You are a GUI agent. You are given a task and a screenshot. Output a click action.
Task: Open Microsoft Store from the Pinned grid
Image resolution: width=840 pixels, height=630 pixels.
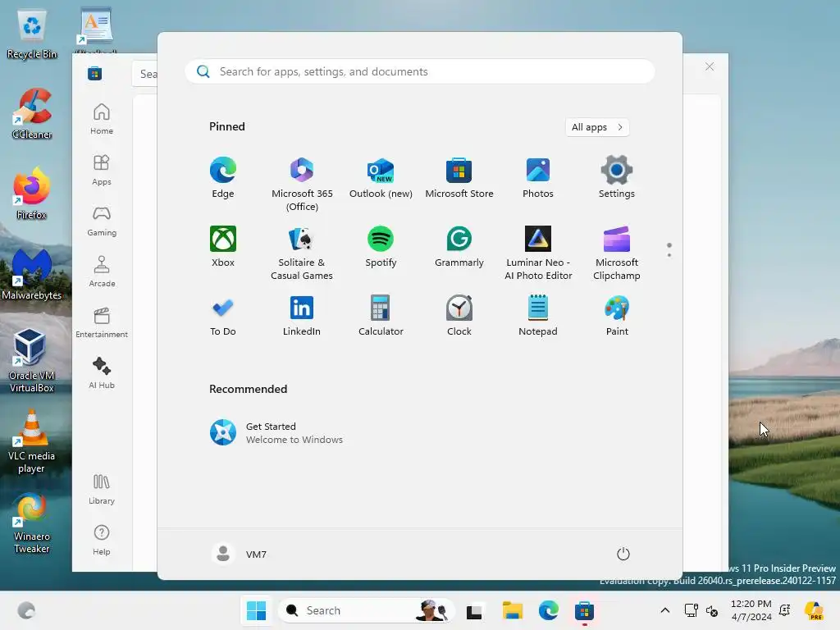459,178
